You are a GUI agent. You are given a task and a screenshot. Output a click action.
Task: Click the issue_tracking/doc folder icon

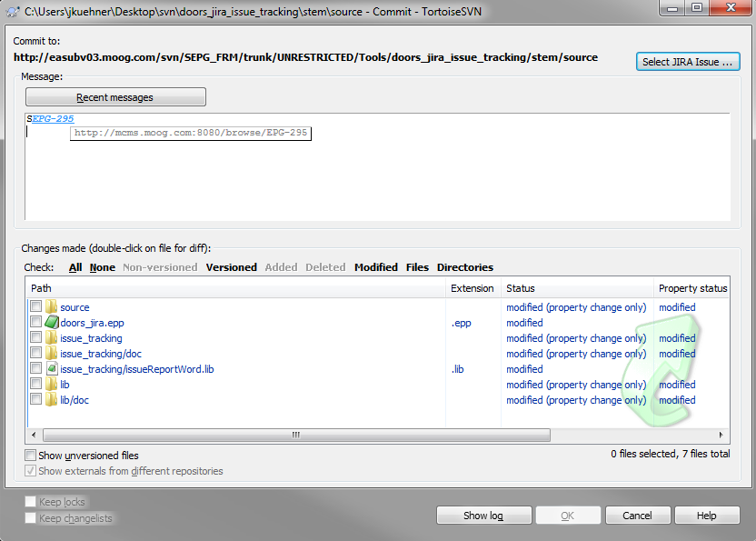tap(51, 354)
